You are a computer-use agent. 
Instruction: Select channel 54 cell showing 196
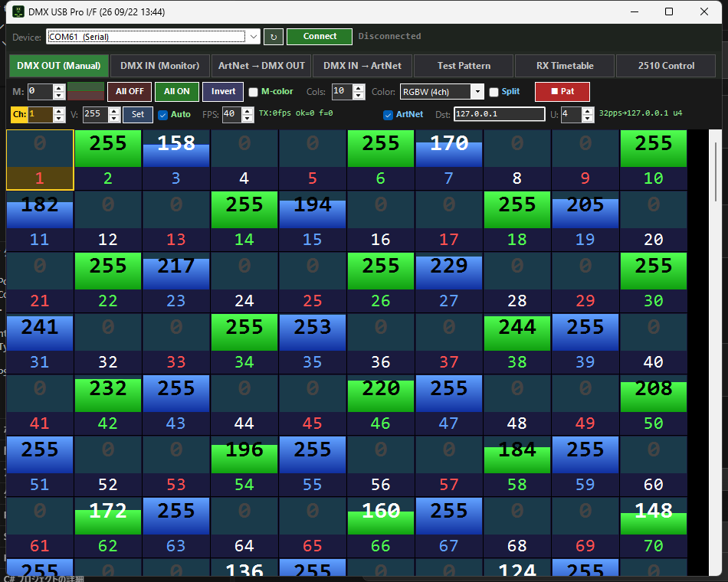pos(244,466)
